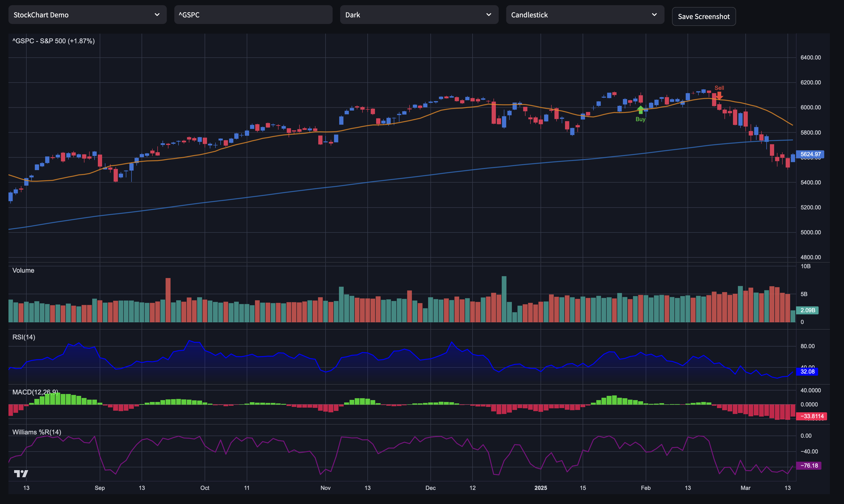The width and height of the screenshot is (844, 504).
Task: Click the -76.18 Williams %R value label
Action: pos(809,466)
